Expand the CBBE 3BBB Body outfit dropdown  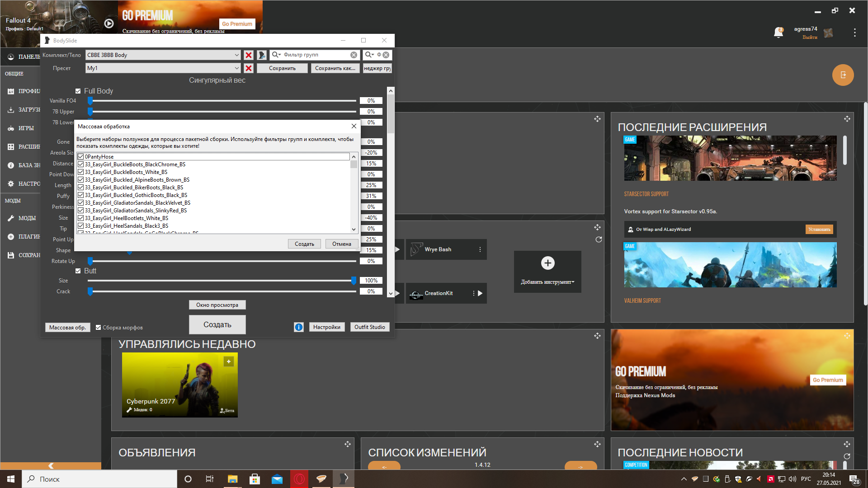pos(236,55)
